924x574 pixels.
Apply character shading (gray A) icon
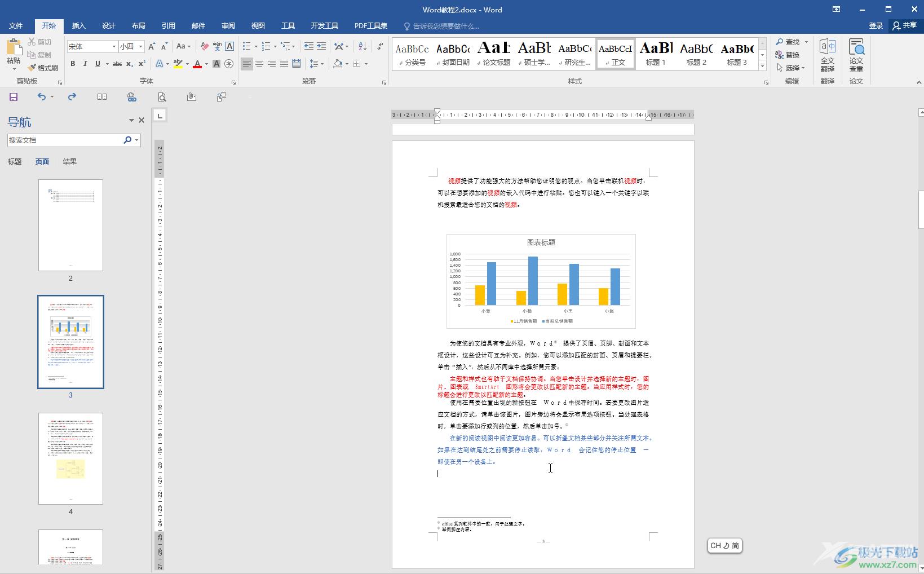click(x=217, y=64)
